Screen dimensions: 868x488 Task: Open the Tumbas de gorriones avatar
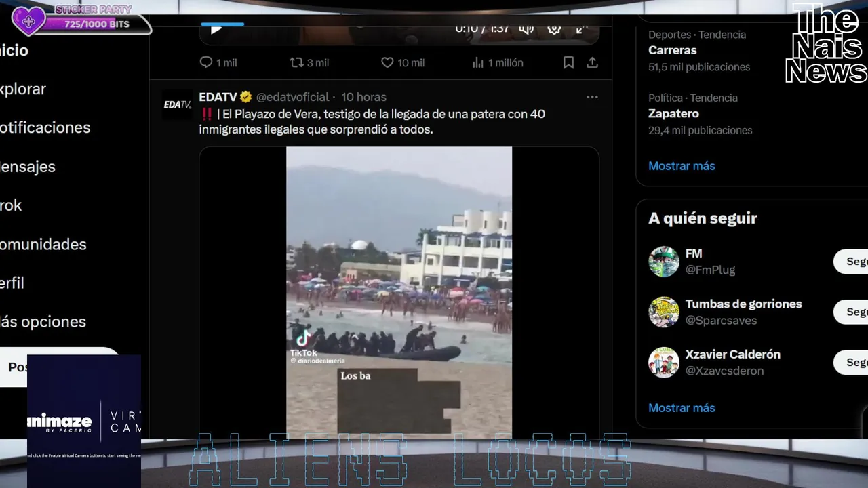pyautogui.click(x=664, y=312)
